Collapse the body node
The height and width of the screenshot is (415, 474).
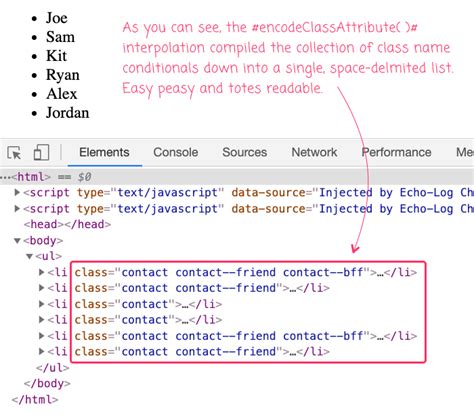[17, 240]
